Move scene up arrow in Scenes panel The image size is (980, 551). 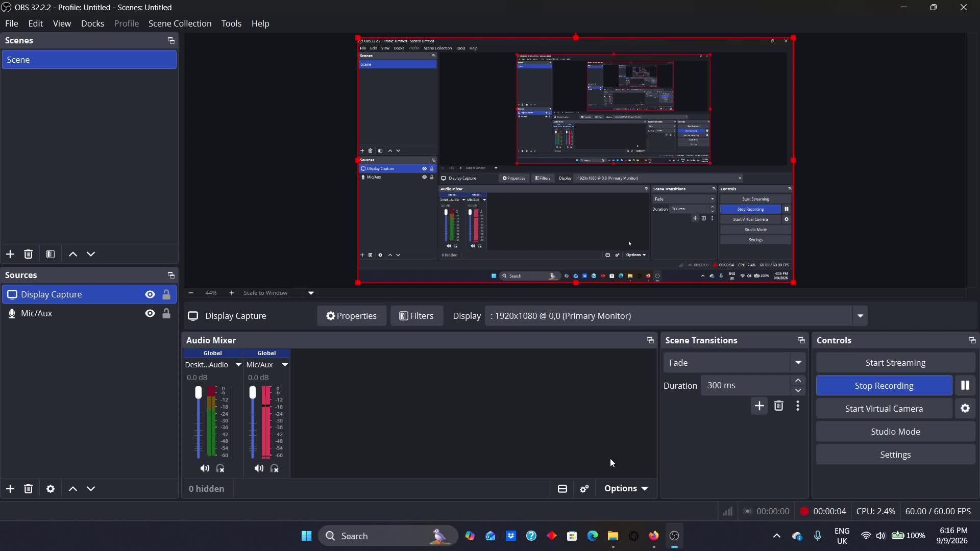pos(73,254)
